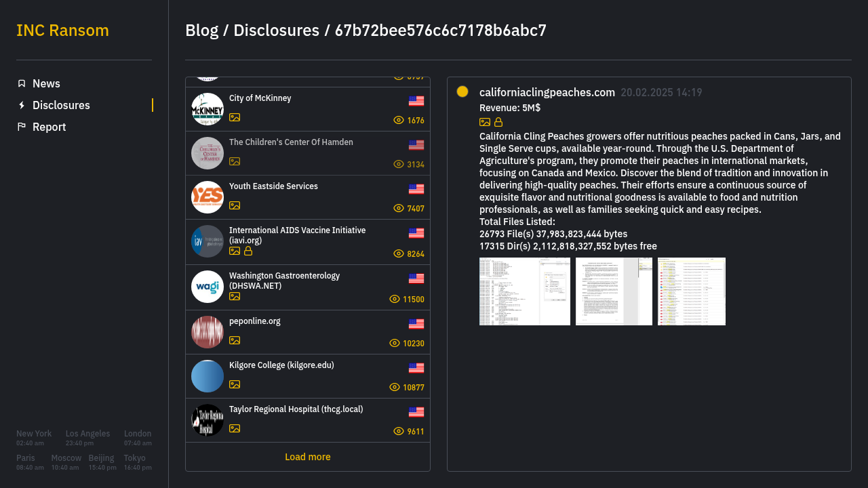Click US flag on City of McKinney row
Screen dimensions: 868x488
point(416,101)
